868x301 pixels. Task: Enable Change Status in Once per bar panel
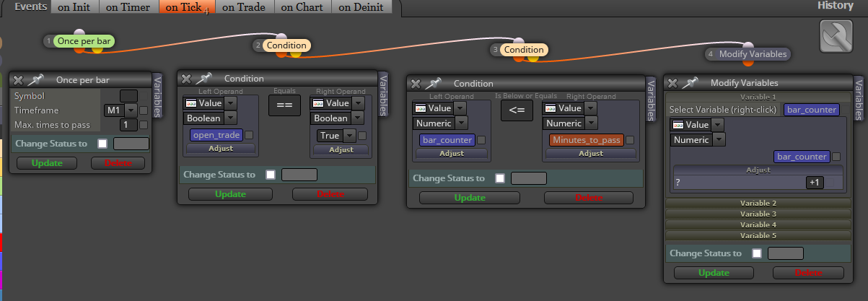click(x=102, y=144)
